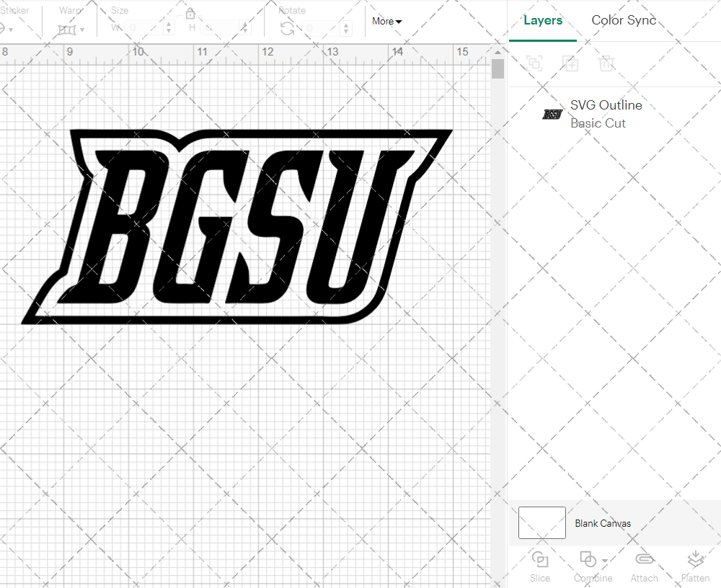The height and width of the screenshot is (588, 721).
Task: Click the duplicate layer icon
Action: click(534, 63)
